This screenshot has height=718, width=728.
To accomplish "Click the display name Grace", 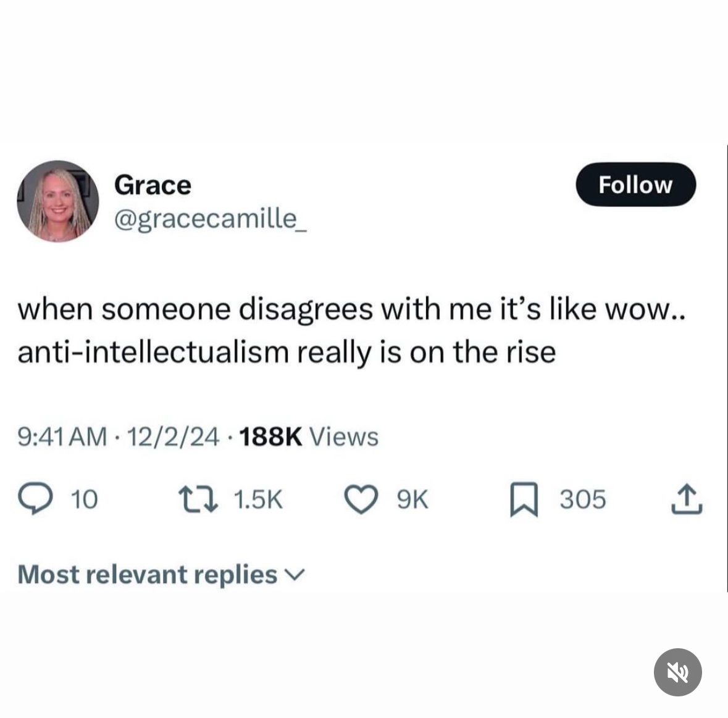I will coord(153,185).
